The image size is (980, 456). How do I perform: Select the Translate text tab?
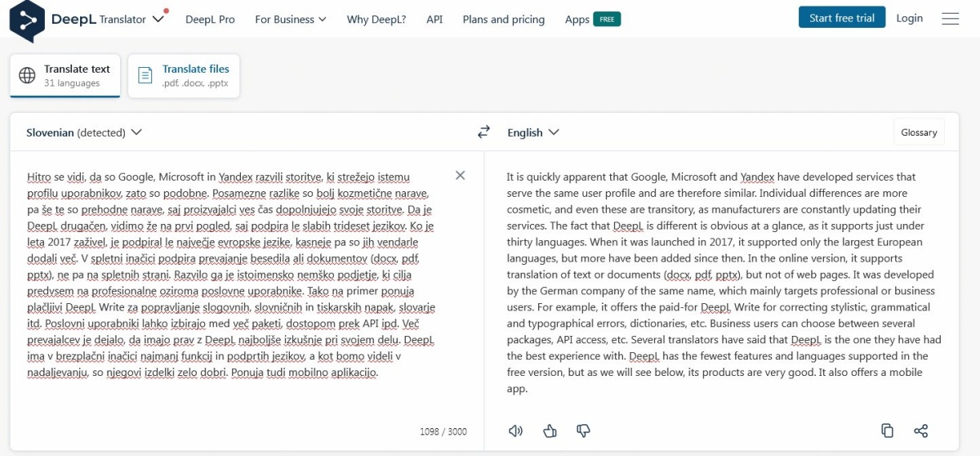point(65,76)
